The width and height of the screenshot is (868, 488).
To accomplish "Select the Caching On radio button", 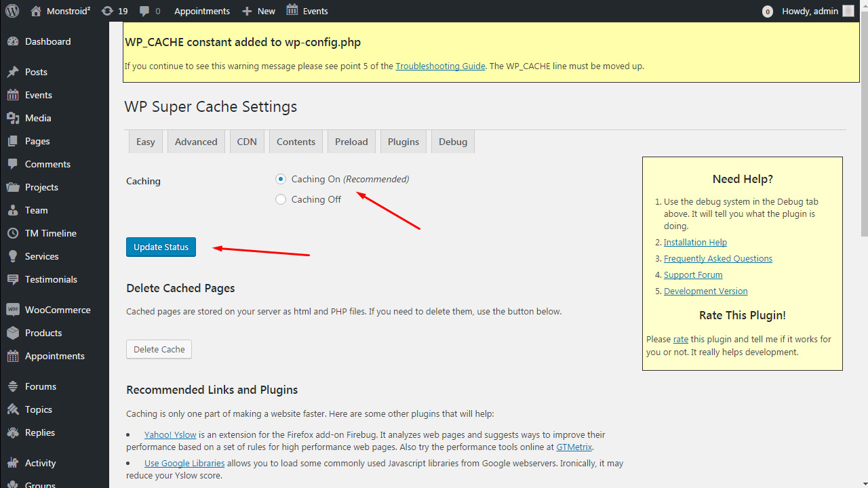I will (x=280, y=179).
